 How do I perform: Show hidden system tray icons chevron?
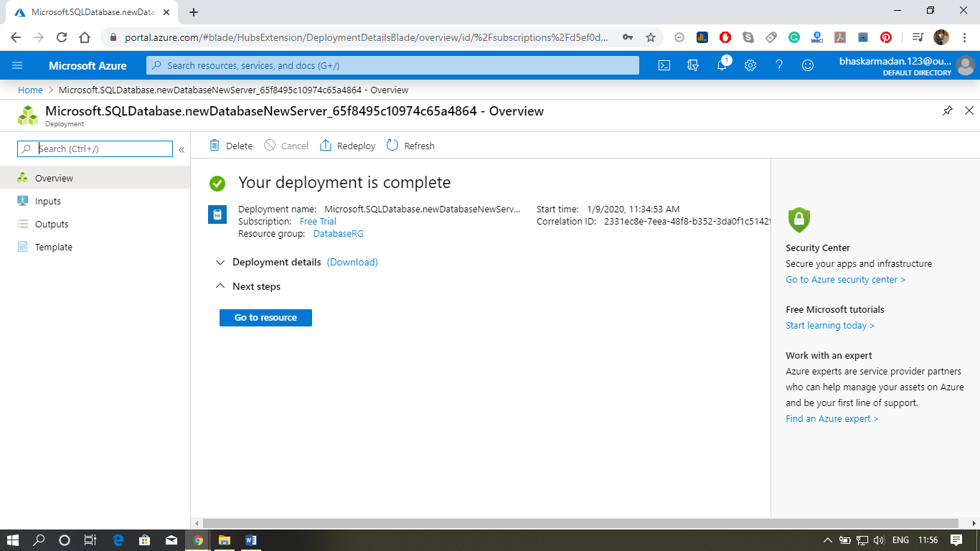(827, 540)
